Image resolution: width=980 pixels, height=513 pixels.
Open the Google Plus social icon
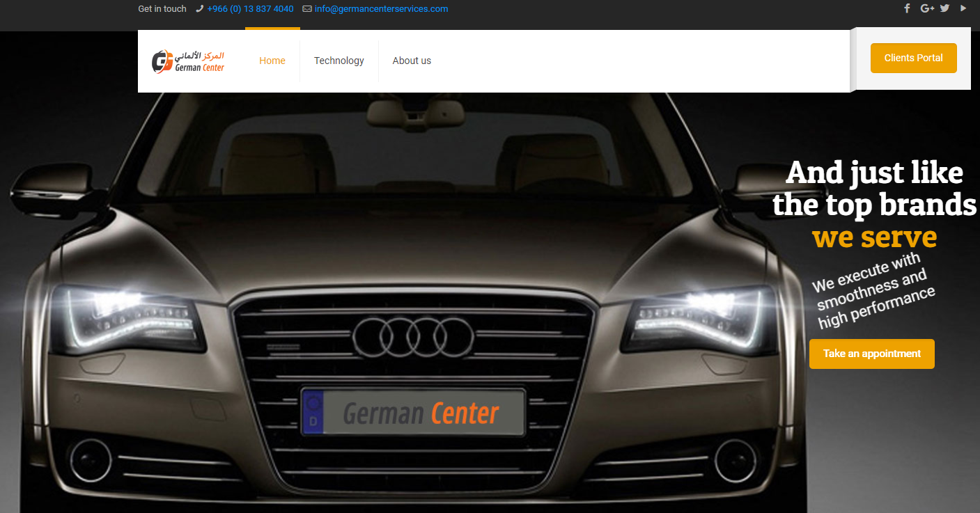(927, 8)
